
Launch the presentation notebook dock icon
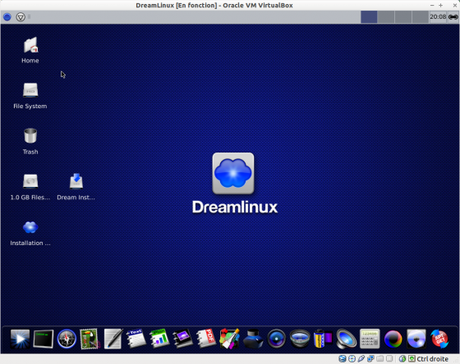183,339
